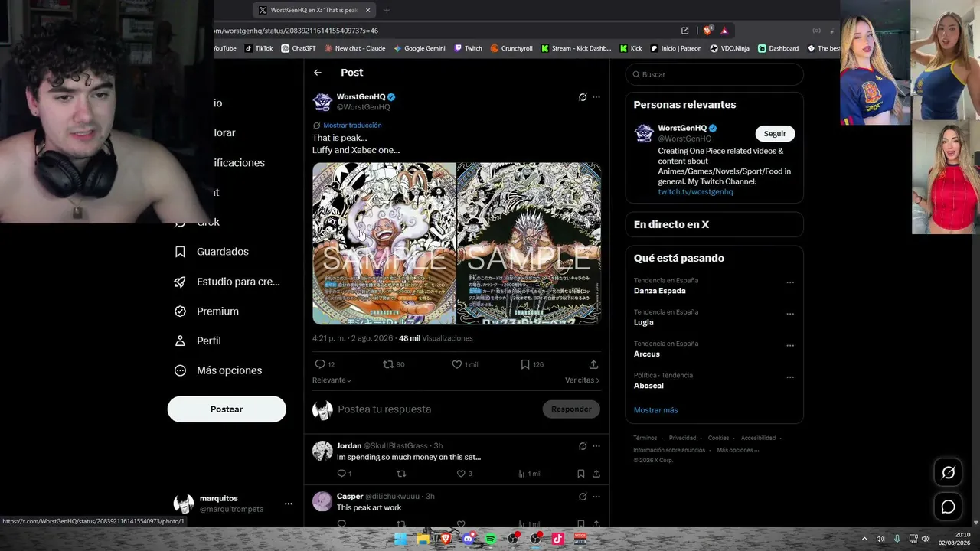Go to Perfil in the sidebar
The height and width of the screenshot is (551, 980).
pos(198,341)
